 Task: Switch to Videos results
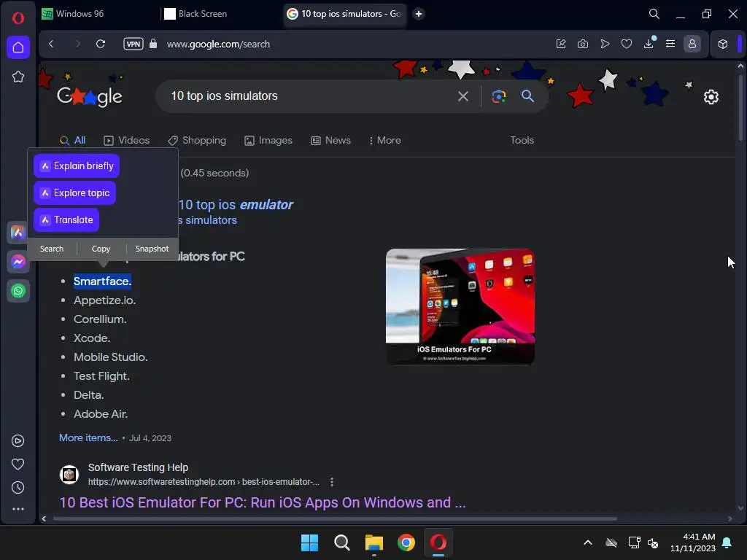pos(127,141)
